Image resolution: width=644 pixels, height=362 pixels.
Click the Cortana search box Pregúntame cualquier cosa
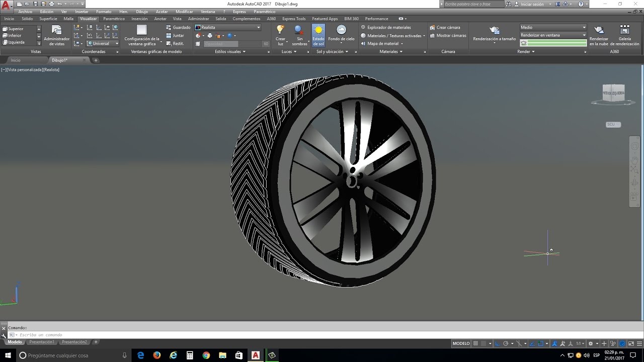tap(73, 355)
